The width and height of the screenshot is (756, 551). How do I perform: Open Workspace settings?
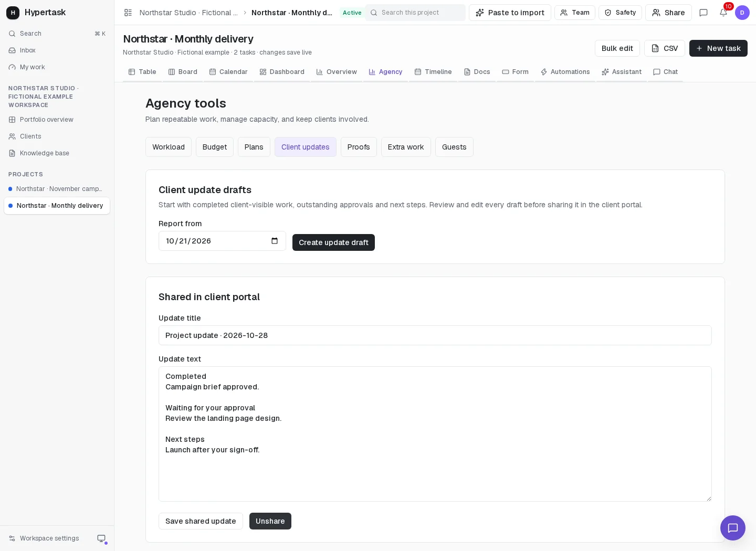click(44, 538)
